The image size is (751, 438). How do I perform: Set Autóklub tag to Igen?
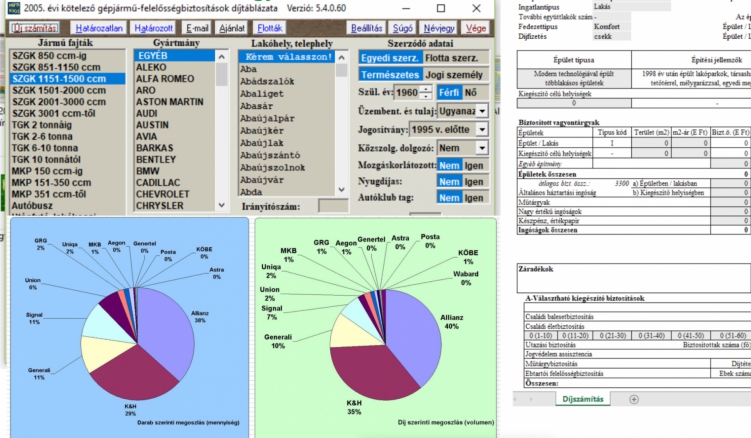click(474, 198)
